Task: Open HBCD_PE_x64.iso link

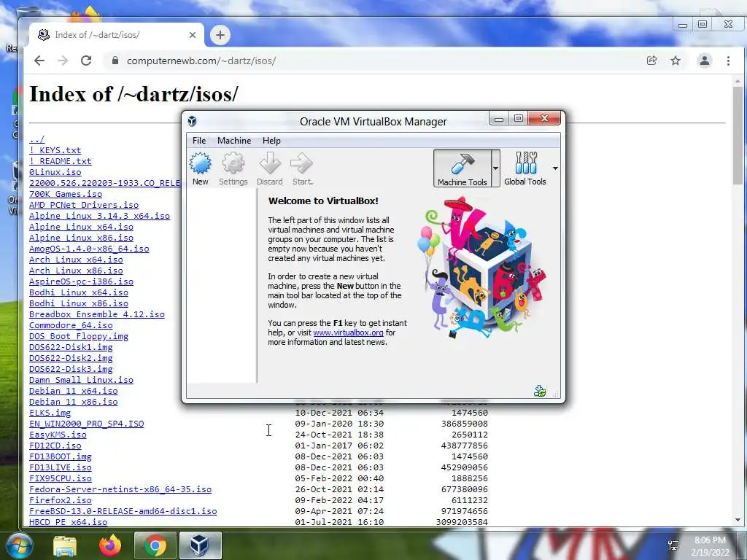Action: 68,522
